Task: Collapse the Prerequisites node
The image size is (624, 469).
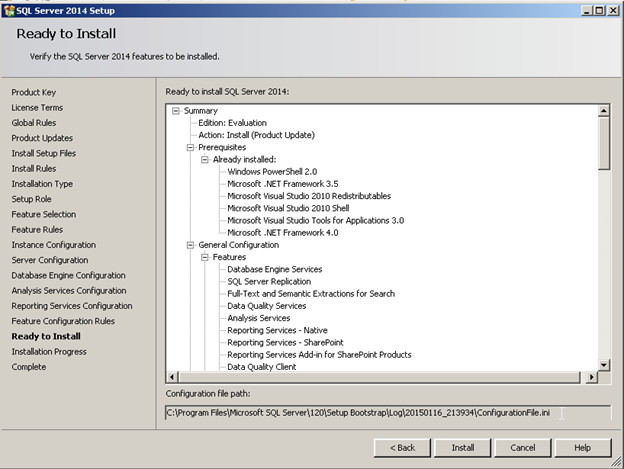Action: pyautogui.click(x=190, y=148)
